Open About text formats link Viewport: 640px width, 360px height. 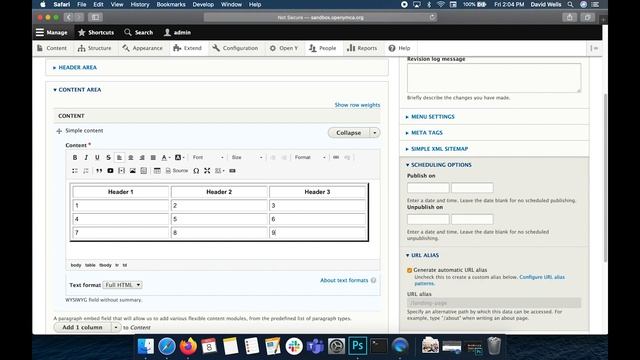[344, 280]
